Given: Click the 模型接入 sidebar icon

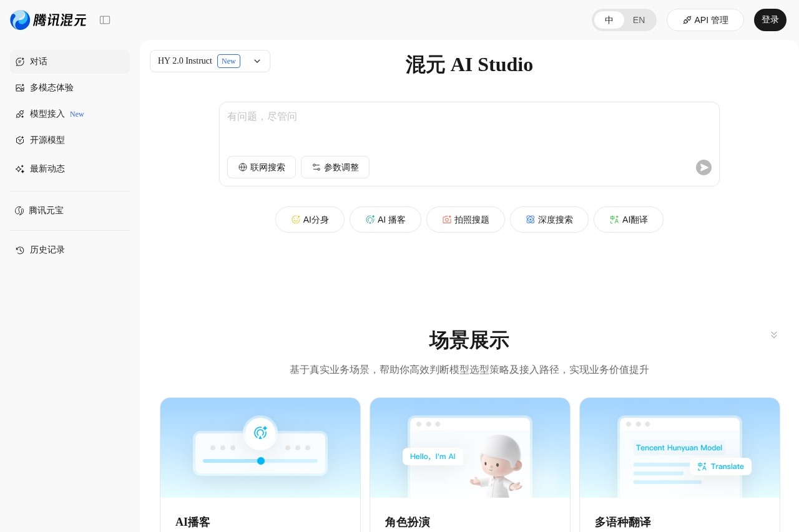Looking at the screenshot, I should click(x=20, y=114).
